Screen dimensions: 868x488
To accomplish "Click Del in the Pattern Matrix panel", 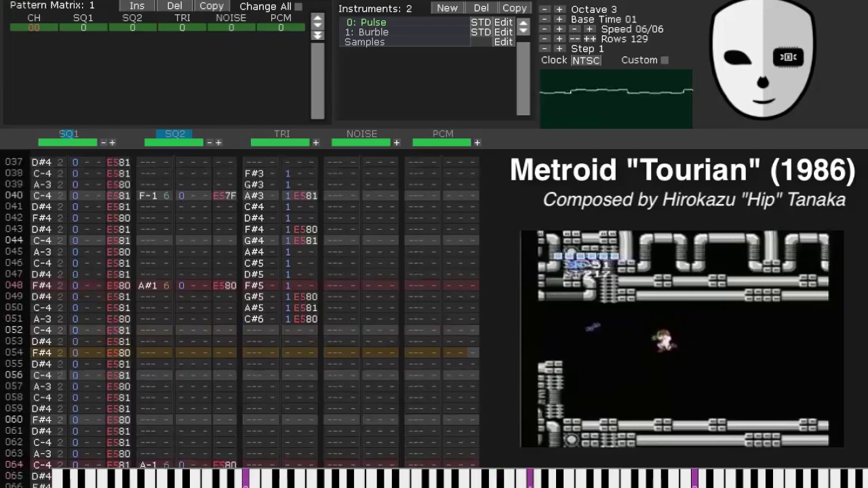I will (174, 6).
